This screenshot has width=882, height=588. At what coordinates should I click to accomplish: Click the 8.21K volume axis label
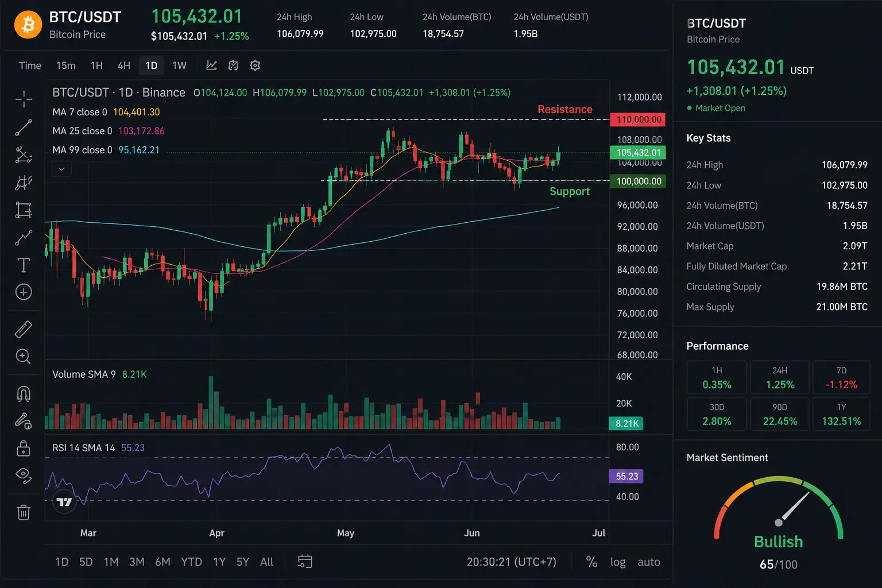click(x=626, y=423)
